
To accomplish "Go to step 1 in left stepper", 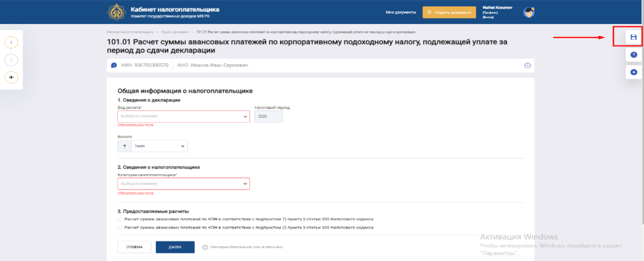I will point(11,43).
